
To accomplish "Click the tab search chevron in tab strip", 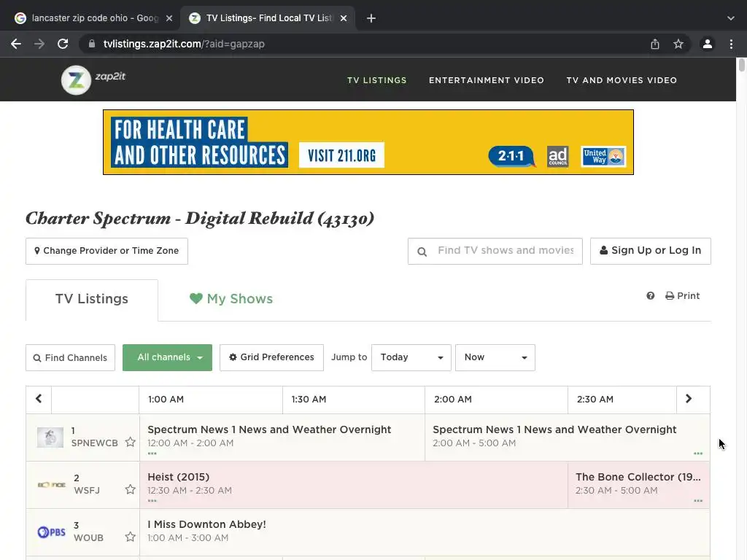I will (731, 18).
